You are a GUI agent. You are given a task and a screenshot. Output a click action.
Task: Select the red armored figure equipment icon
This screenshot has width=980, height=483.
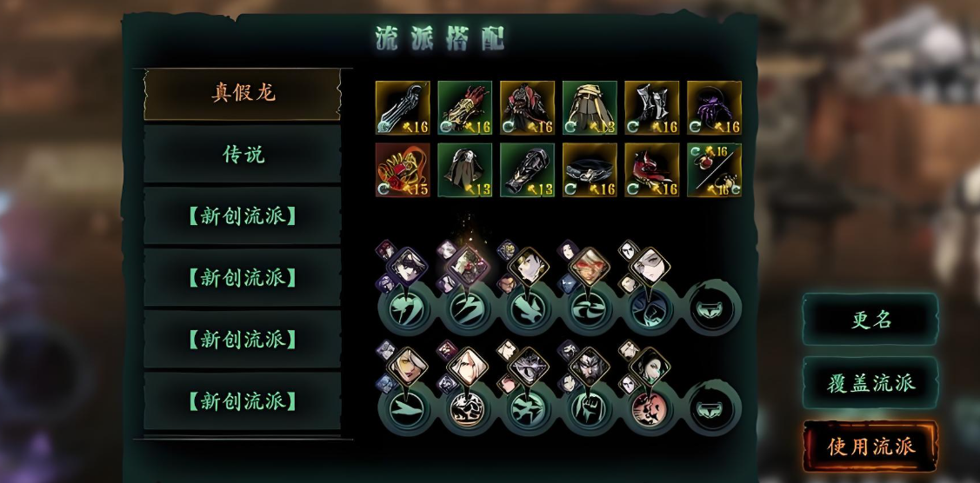click(527, 108)
